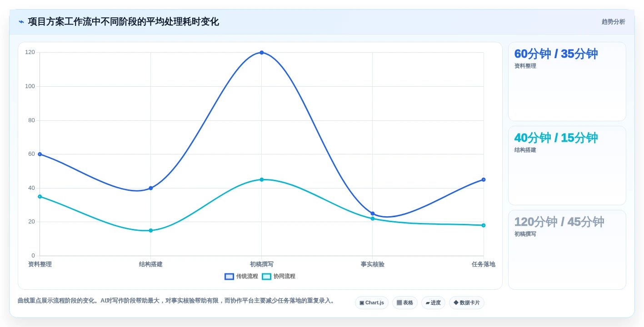Select the 协同流程 point at 初稿撰写

[x=262, y=180]
